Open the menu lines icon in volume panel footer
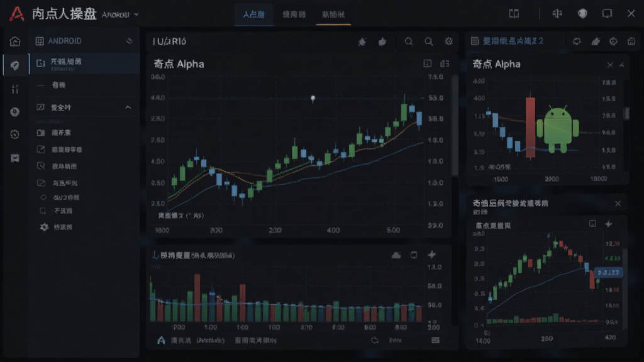644x362 pixels. pos(435,340)
